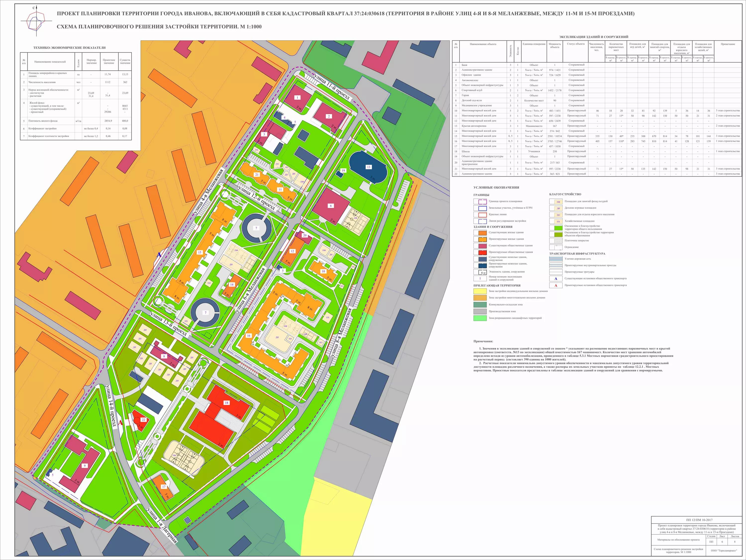The height and width of the screenshot is (560, 746).
Task: Click the fencing legend symbol
Action: click(x=556, y=247)
